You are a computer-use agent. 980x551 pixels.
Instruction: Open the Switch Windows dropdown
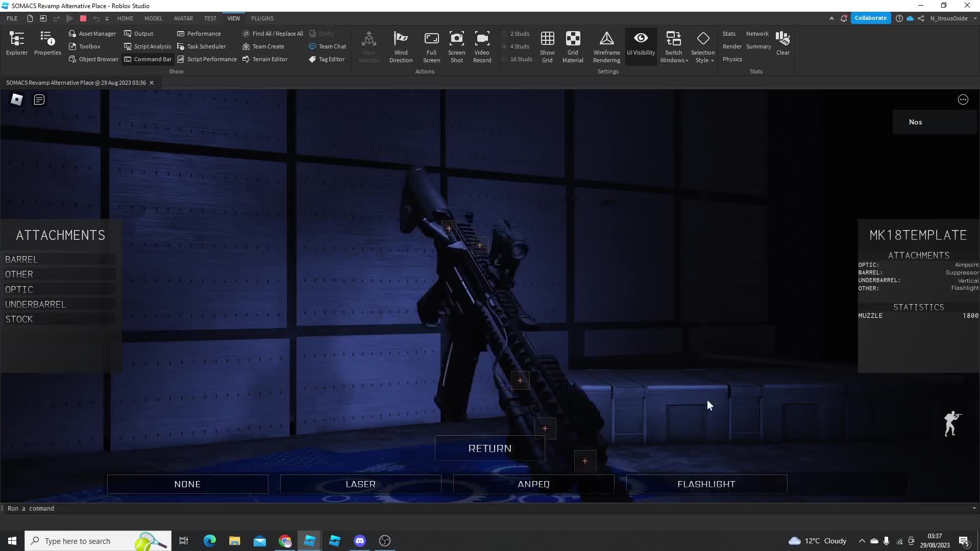pyautogui.click(x=673, y=46)
